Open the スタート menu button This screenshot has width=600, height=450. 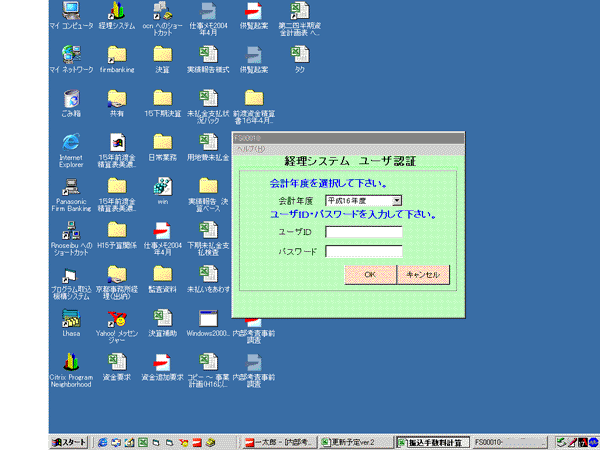coord(71,441)
